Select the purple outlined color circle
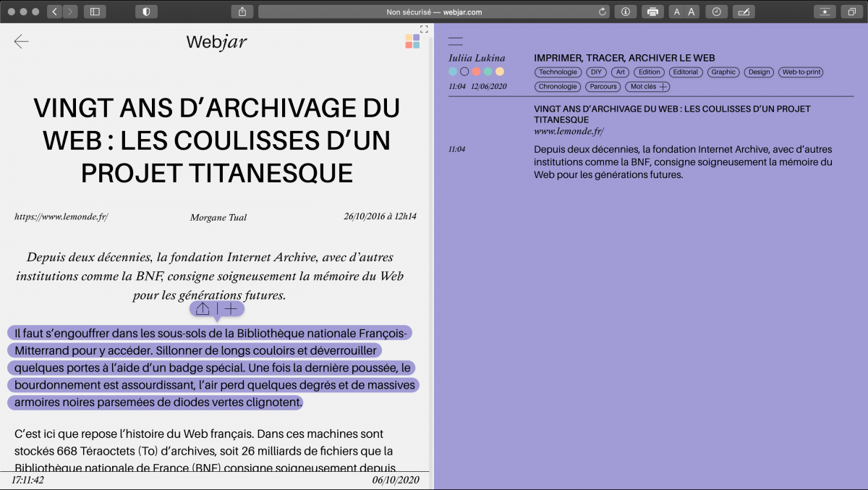868x490 pixels. [x=464, y=72]
